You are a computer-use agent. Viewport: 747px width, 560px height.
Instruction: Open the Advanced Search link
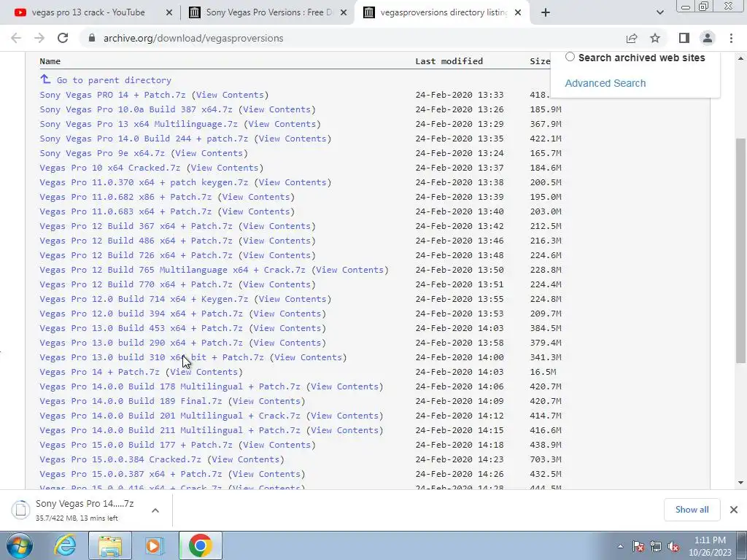[605, 83]
